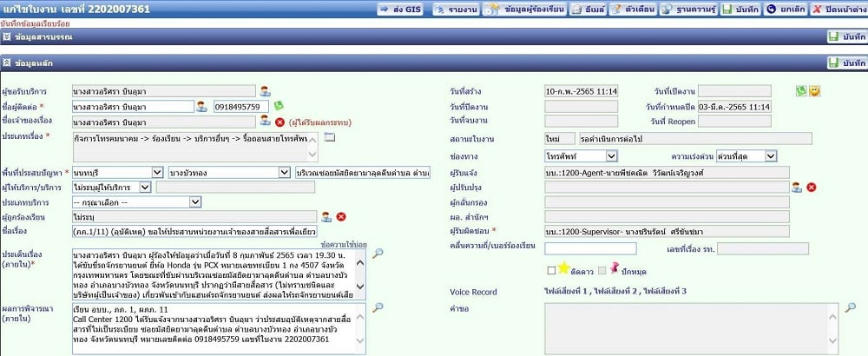Click the smiley face icon near วันที่เปิดงาน
Image resolution: width=868 pixels, height=356 pixels.
[814, 91]
